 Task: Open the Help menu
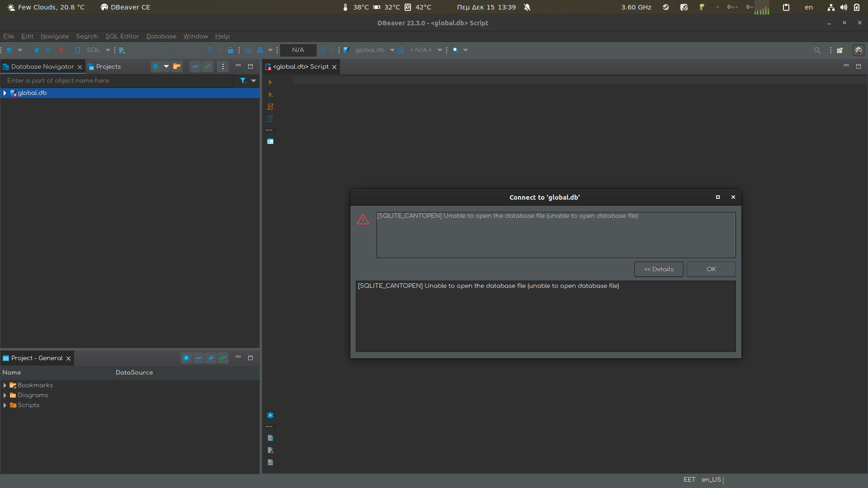(222, 36)
